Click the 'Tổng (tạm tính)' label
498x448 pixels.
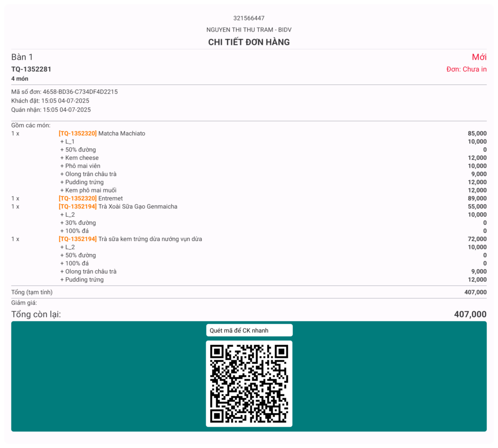click(x=32, y=292)
